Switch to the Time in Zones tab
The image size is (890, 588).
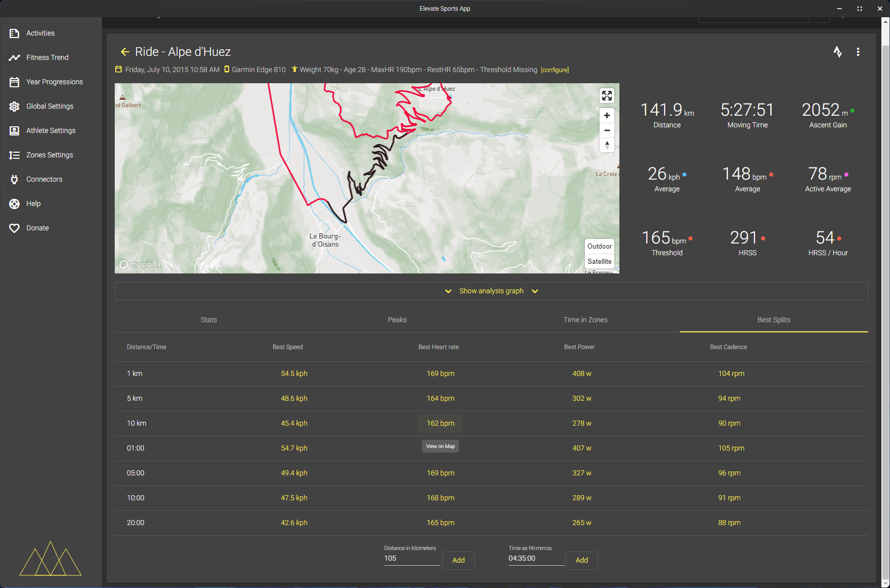coord(585,320)
